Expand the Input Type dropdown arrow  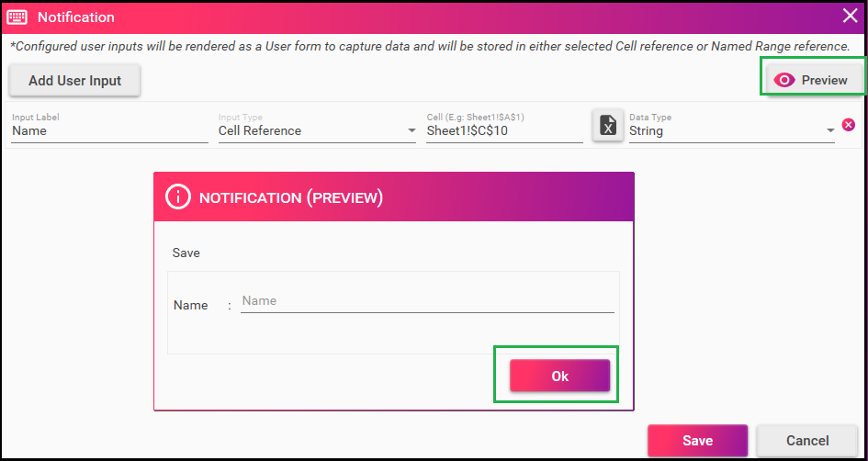pyautogui.click(x=411, y=131)
